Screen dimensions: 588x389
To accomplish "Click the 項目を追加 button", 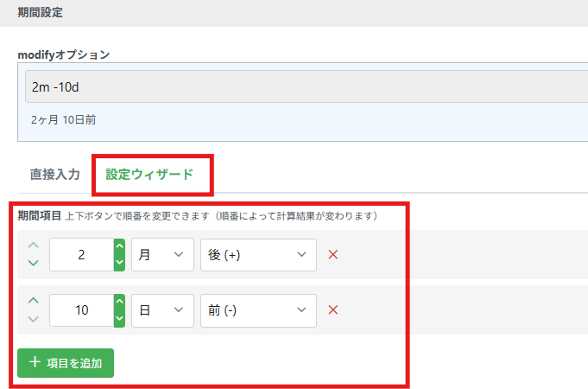I will (x=66, y=363).
